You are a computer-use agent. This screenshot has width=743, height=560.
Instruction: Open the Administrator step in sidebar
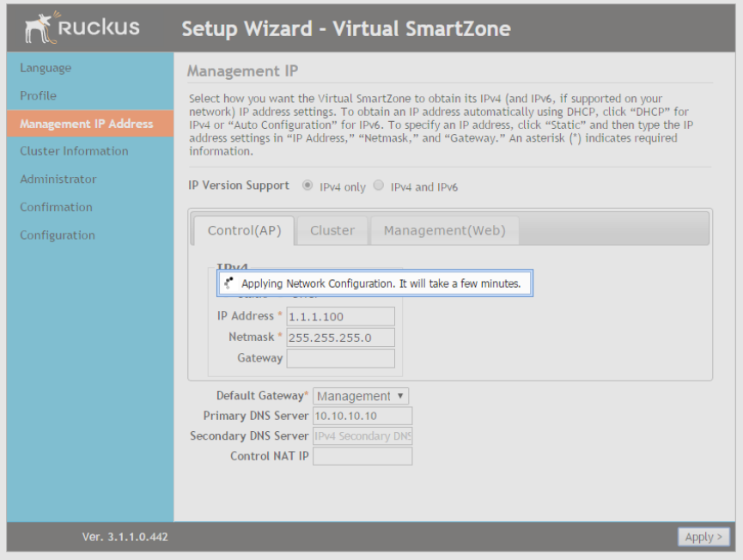point(58,180)
